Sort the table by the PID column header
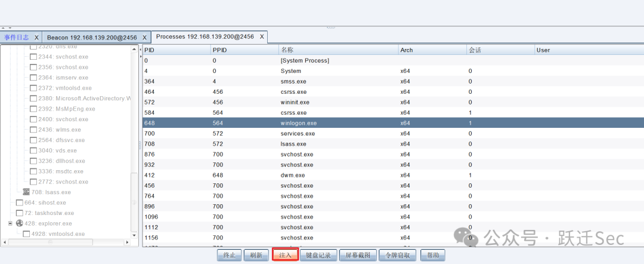This screenshot has width=644, height=264. coord(177,50)
